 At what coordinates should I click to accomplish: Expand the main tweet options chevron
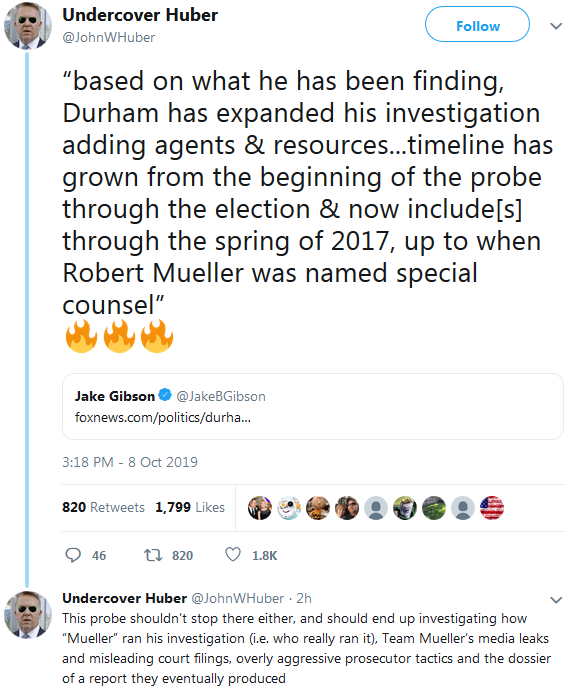[556, 26]
